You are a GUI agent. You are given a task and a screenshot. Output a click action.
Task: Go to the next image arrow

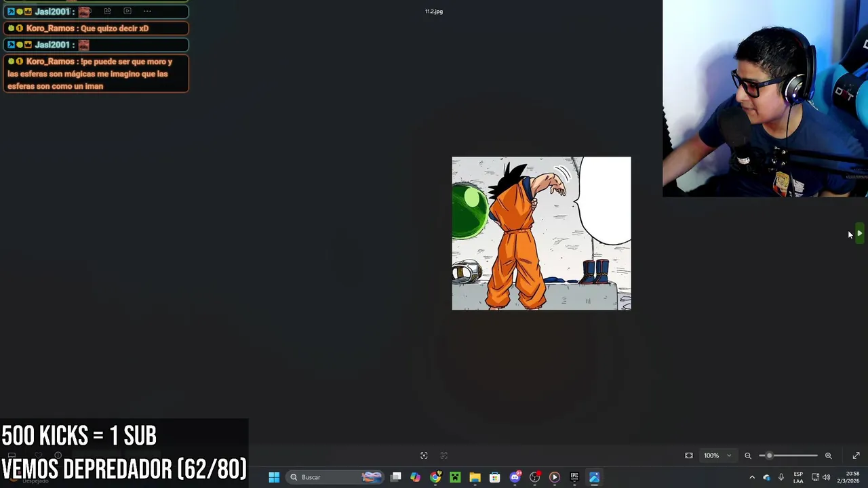pos(859,234)
